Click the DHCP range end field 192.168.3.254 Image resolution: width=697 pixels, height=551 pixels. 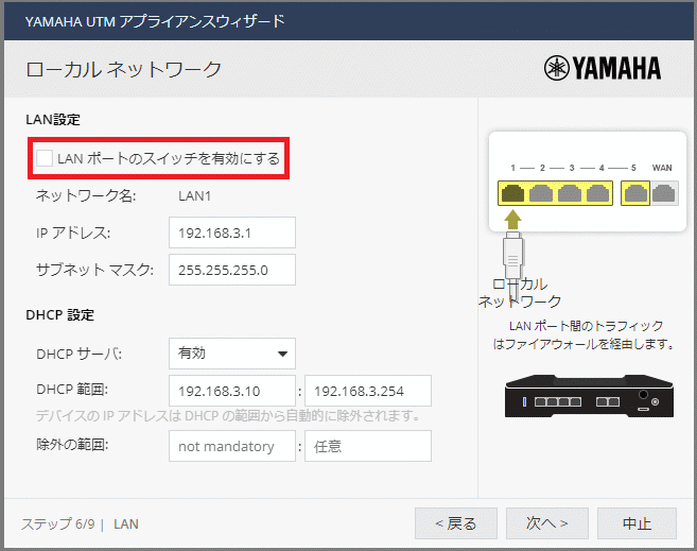click(367, 391)
